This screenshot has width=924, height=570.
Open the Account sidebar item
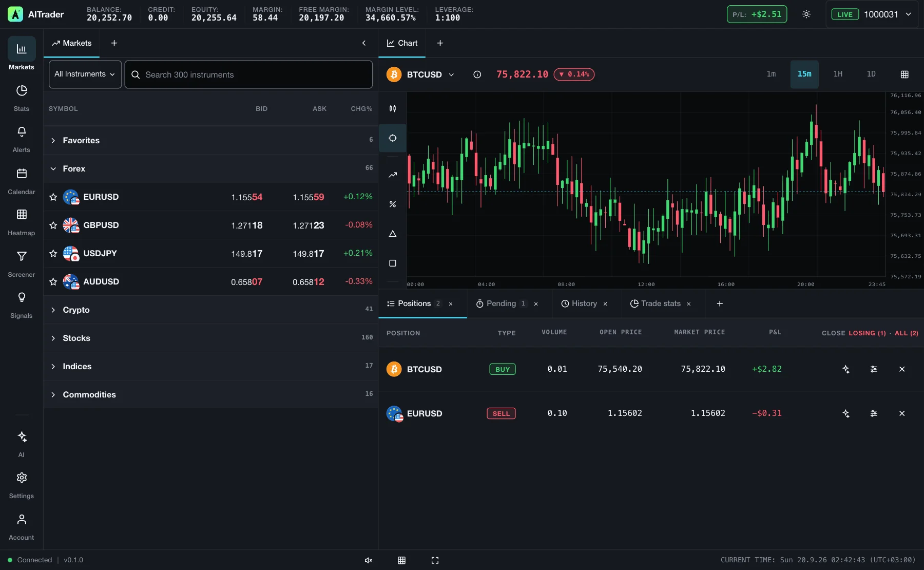22,526
